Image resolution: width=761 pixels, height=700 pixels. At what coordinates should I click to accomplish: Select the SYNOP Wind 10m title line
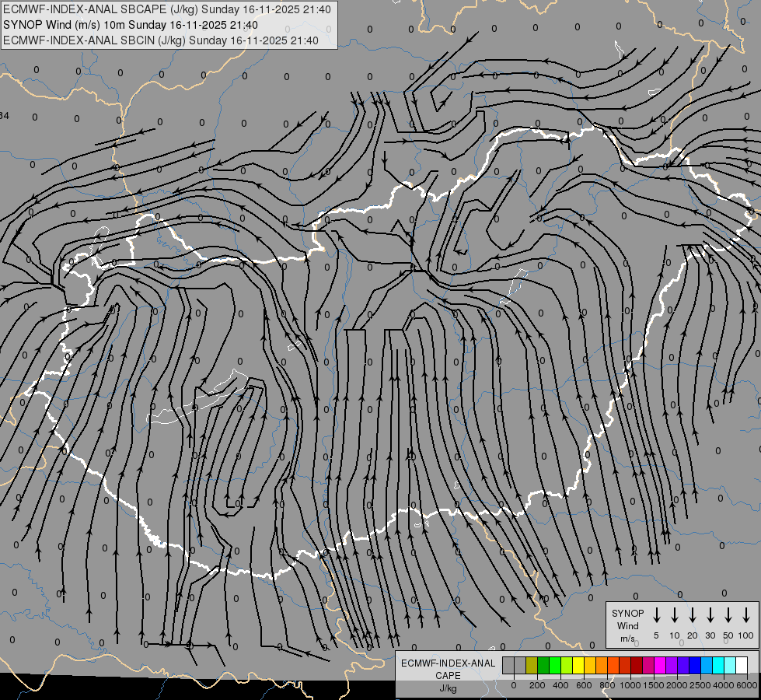click(x=131, y=25)
